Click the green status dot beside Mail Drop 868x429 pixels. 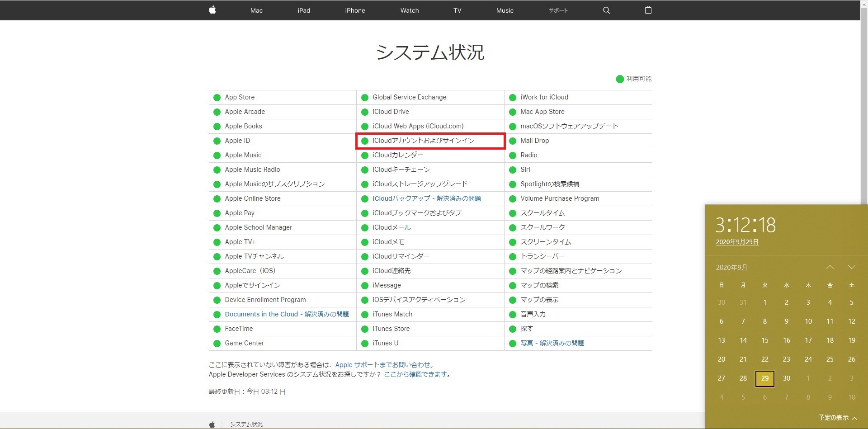point(513,141)
